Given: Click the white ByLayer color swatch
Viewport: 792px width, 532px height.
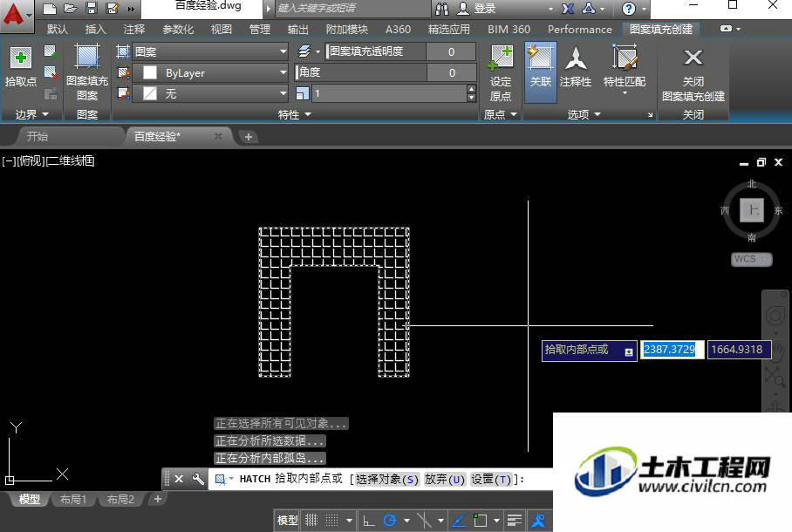Looking at the screenshot, I should [x=149, y=72].
